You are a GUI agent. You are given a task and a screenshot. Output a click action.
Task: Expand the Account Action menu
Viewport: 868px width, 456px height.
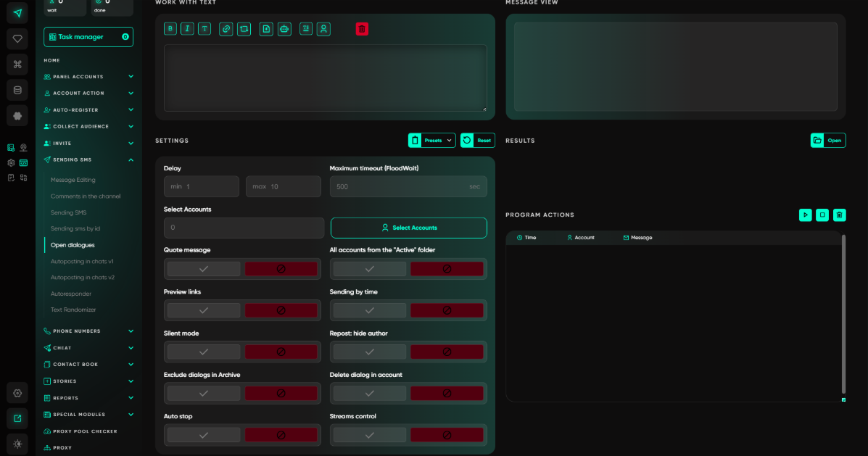point(88,94)
